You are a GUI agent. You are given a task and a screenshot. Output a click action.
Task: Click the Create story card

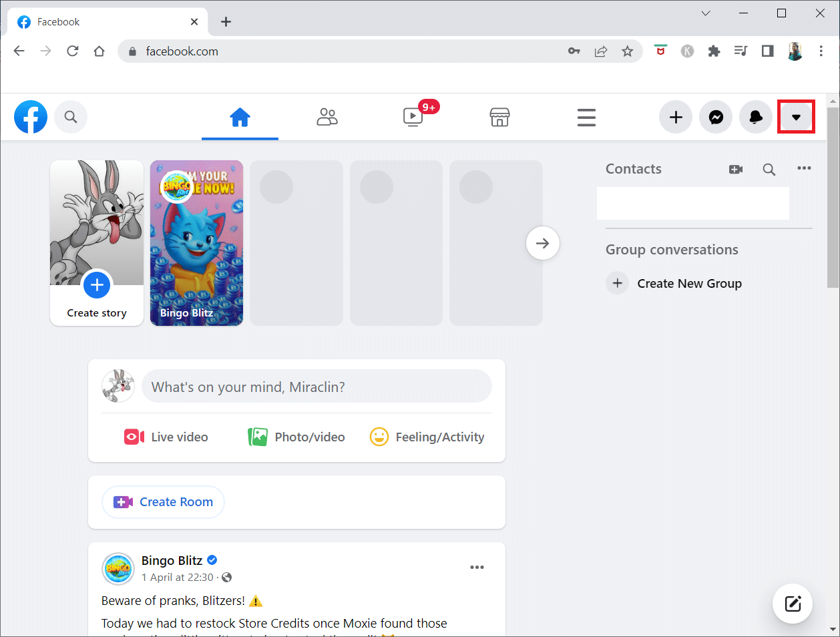click(97, 243)
